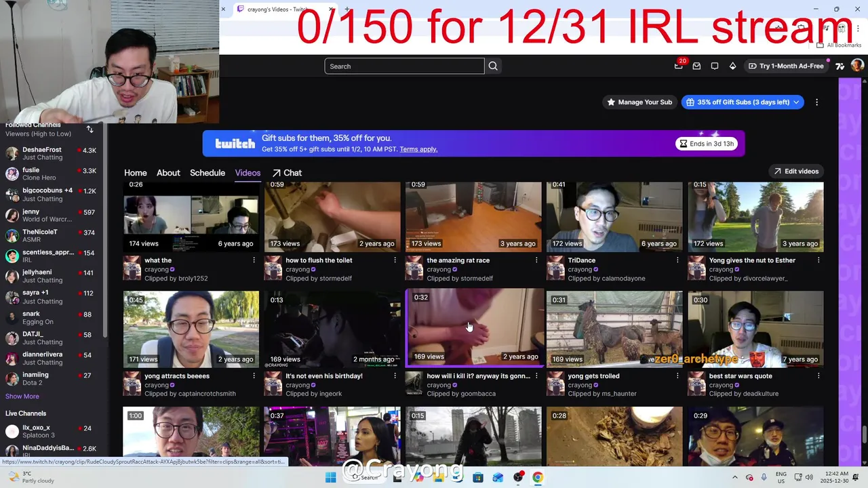The image size is (868, 488).
Task: Open the mail inbox icon
Action: (696, 66)
